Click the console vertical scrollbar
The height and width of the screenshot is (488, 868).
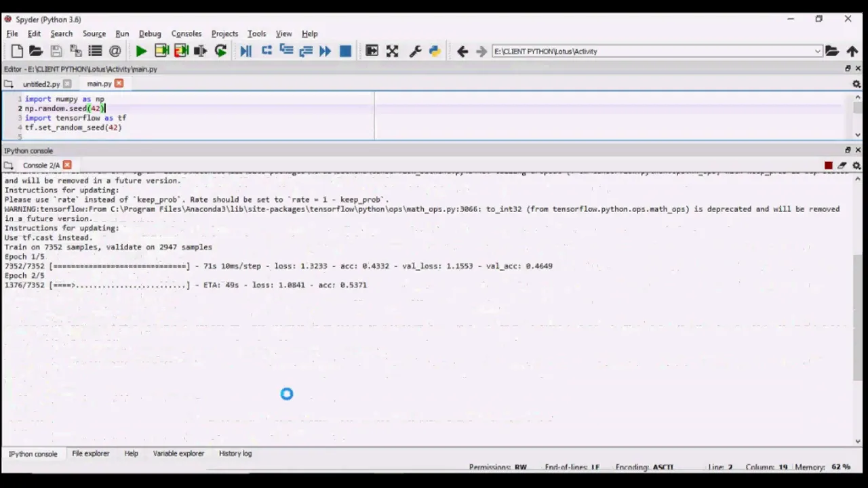tap(858, 319)
